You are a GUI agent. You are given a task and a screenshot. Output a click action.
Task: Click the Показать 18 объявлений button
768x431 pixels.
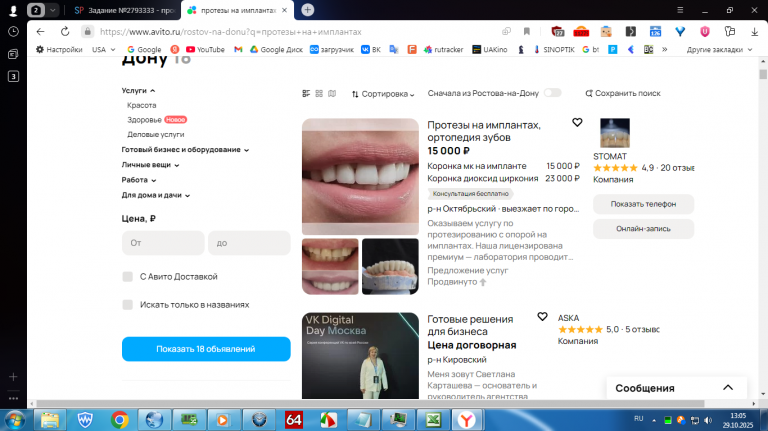click(206, 349)
